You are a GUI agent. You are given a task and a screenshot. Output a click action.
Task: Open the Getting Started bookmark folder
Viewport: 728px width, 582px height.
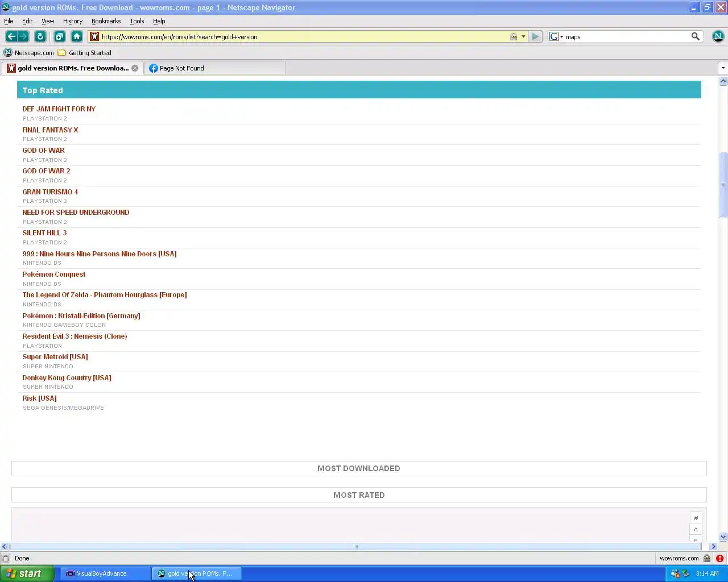[x=85, y=53]
